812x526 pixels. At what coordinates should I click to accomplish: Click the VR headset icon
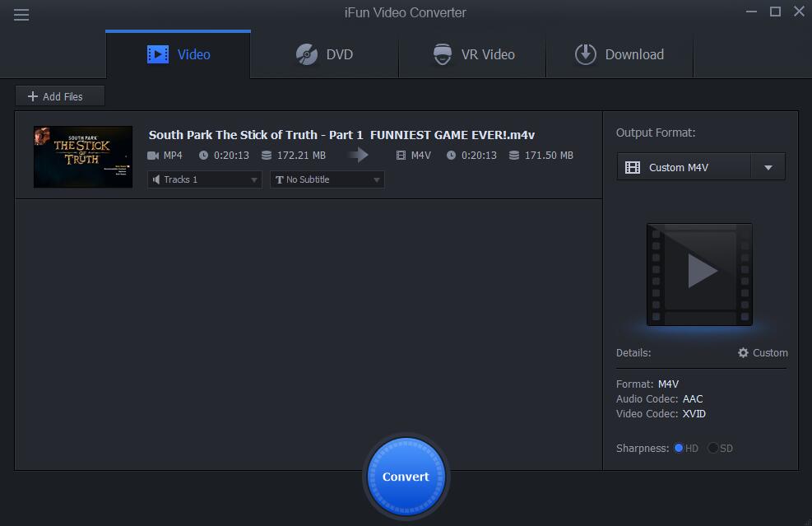click(x=443, y=54)
